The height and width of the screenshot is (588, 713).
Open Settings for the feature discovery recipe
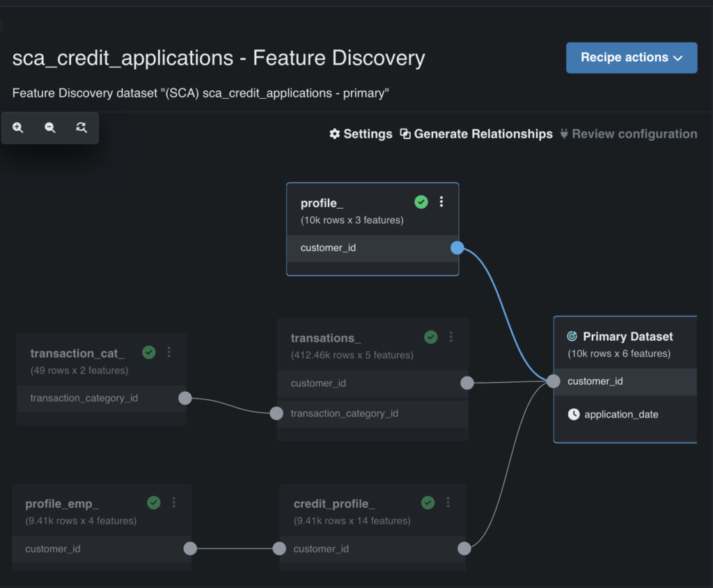pyautogui.click(x=361, y=134)
